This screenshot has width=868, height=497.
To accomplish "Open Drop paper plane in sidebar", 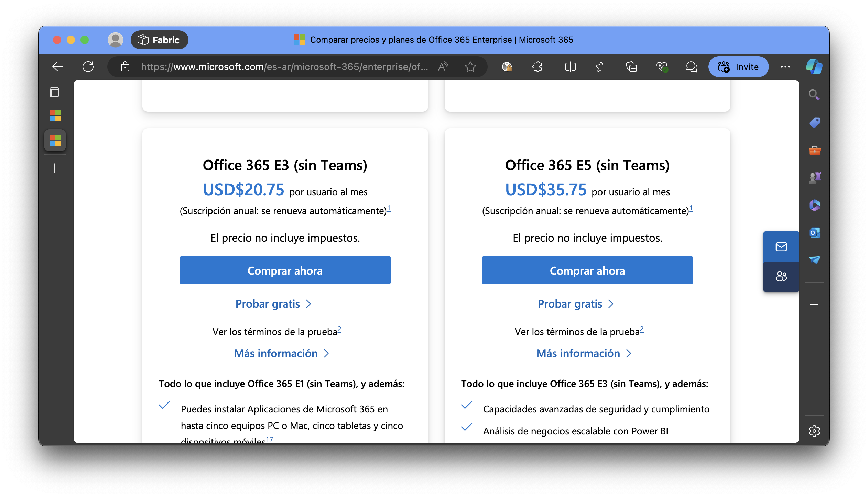I will (x=814, y=260).
